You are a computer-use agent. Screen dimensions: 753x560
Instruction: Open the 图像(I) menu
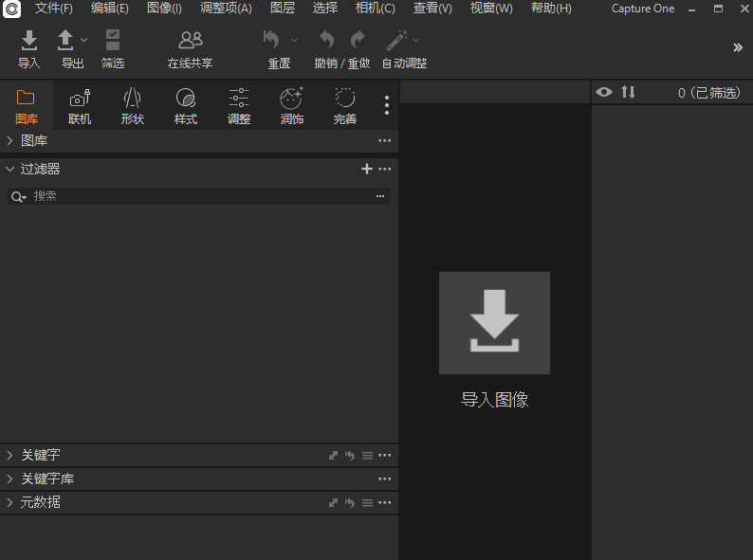(164, 9)
